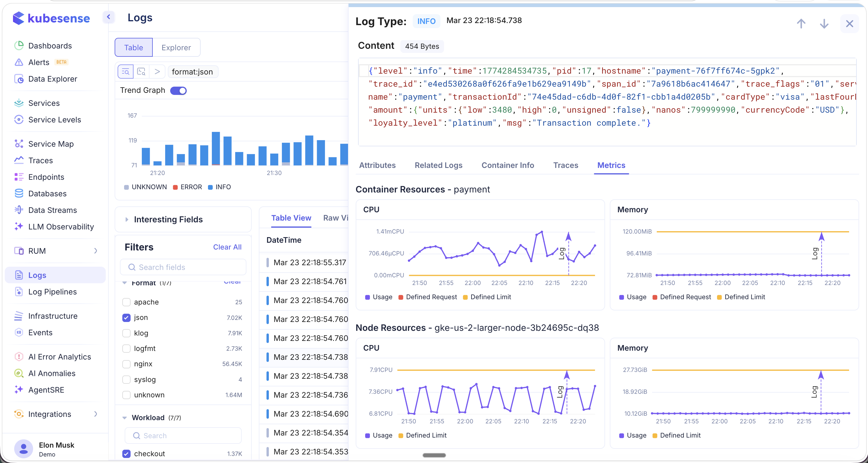This screenshot has height=463, width=868.
Task: Open Log Pipelines
Action: pyautogui.click(x=53, y=292)
